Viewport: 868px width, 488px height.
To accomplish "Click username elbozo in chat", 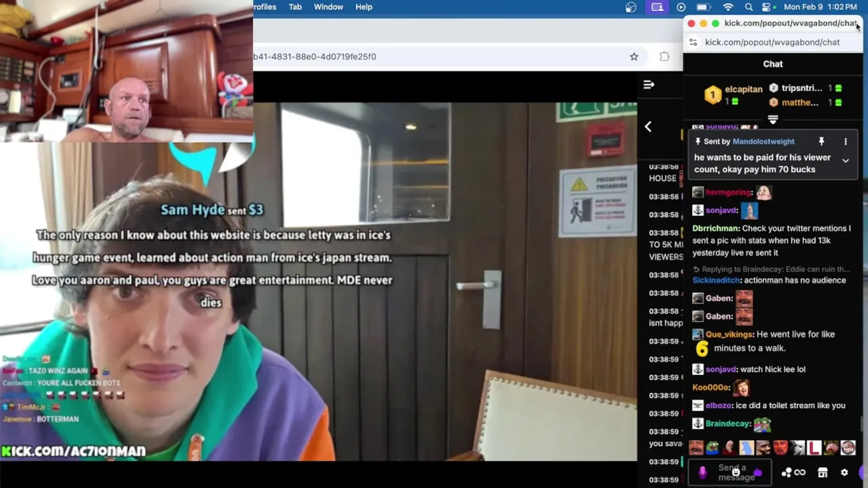I will coord(719,405).
